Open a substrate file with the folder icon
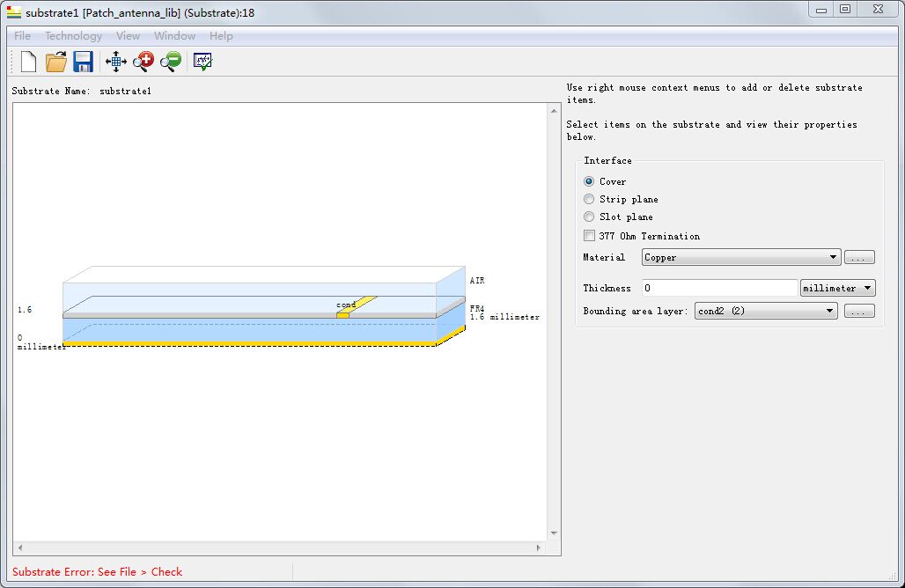Screen dimensions: 905x588 pyautogui.click(x=56, y=61)
